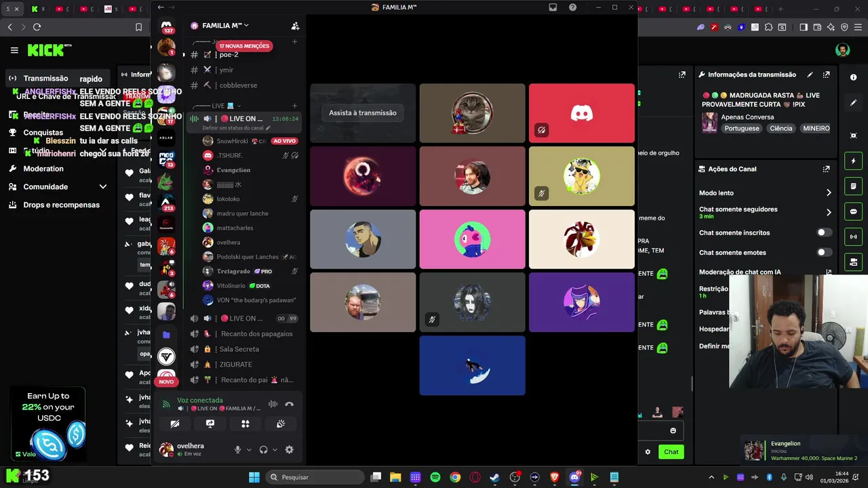Open Chat somente seguidores settings arrow
The width and height of the screenshot is (868, 488).
[828, 212]
